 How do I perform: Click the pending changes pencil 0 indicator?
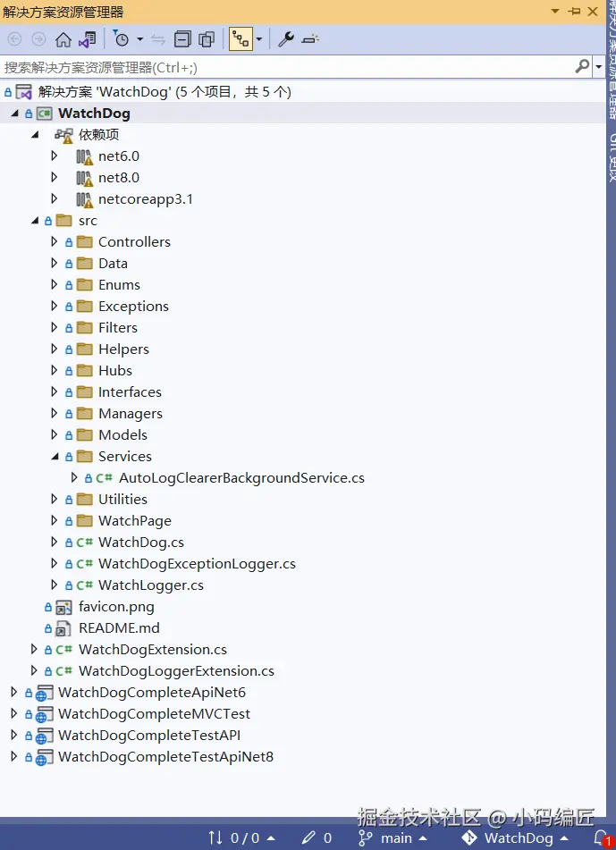pyautogui.click(x=316, y=838)
